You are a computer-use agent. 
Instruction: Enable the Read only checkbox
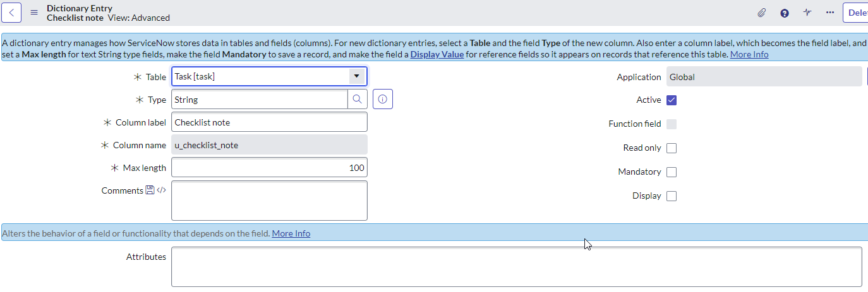[672, 148]
